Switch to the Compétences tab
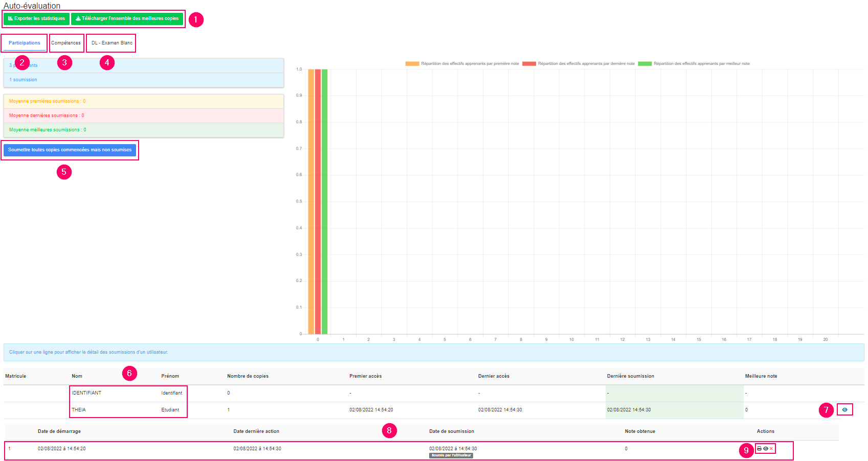Image resolution: width=868 pixels, height=461 pixels. tap(66, 43)
